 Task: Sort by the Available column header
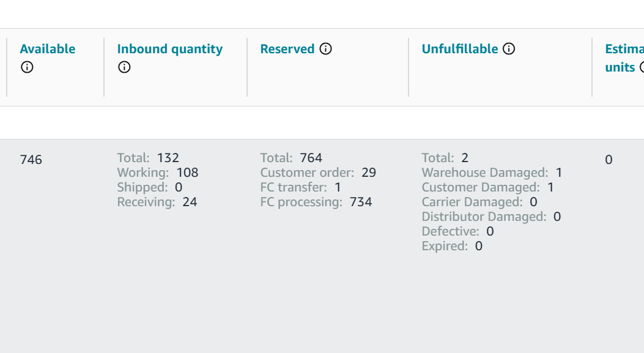[48, 49]
